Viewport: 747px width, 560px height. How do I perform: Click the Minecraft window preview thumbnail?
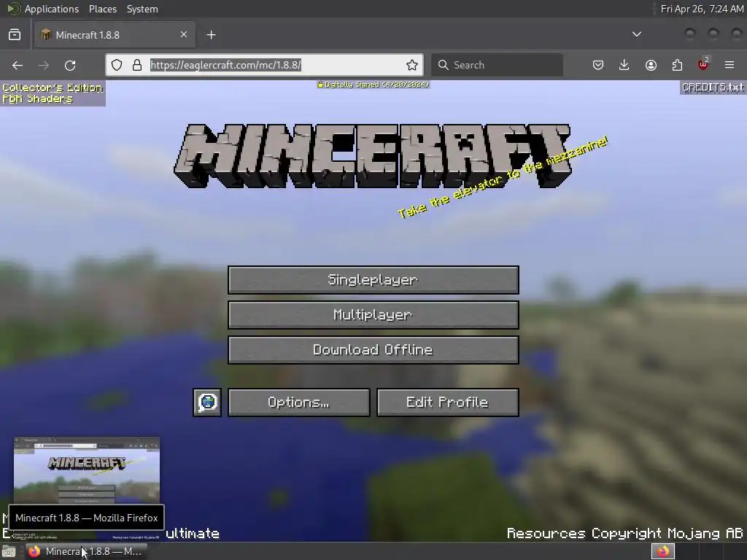(x=87, y=470)
